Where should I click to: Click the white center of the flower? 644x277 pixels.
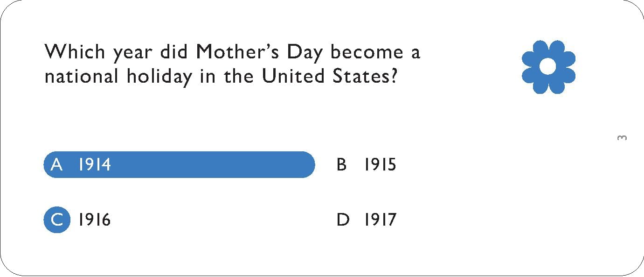pos(548,67)
